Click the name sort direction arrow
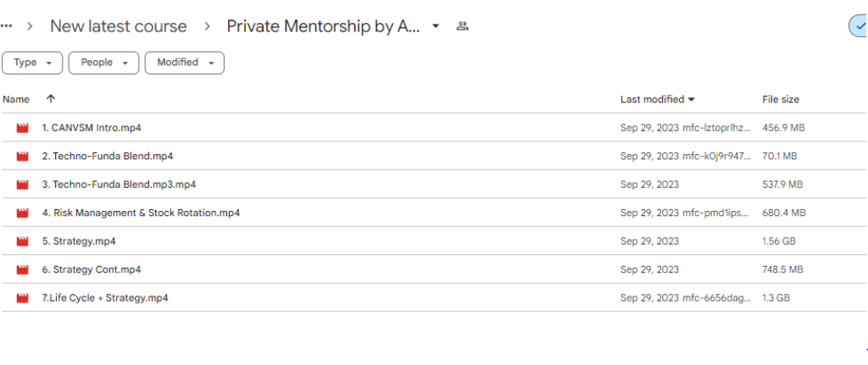 pos(51,99)
